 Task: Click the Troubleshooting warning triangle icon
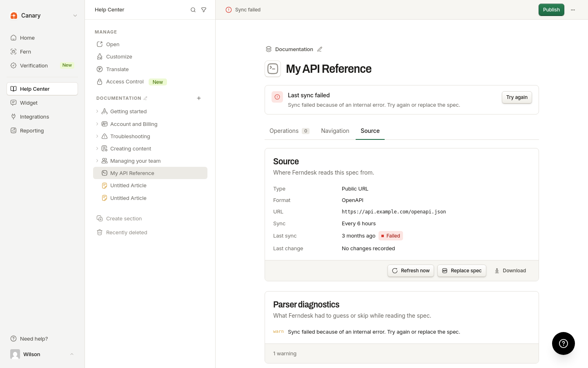point(105,136)
